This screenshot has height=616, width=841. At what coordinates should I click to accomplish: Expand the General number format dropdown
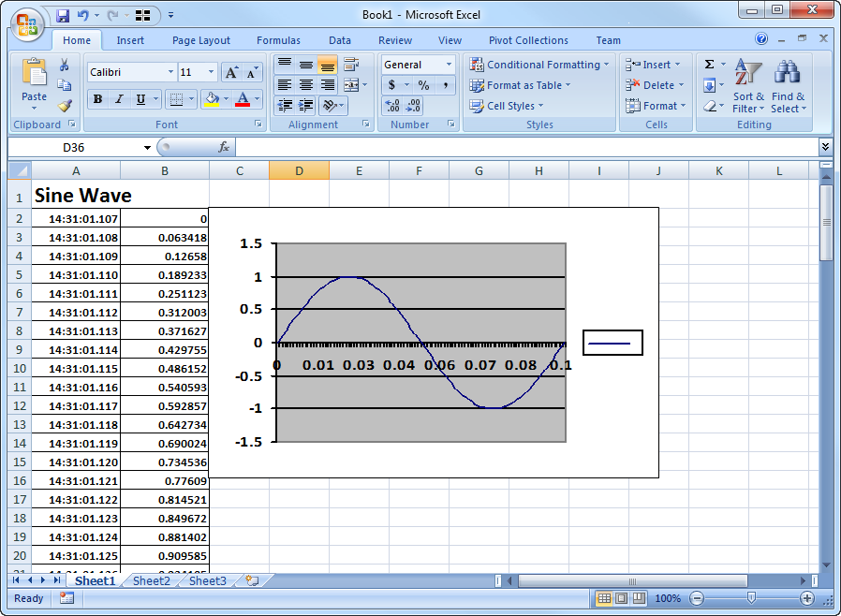(x=449, y=65)
